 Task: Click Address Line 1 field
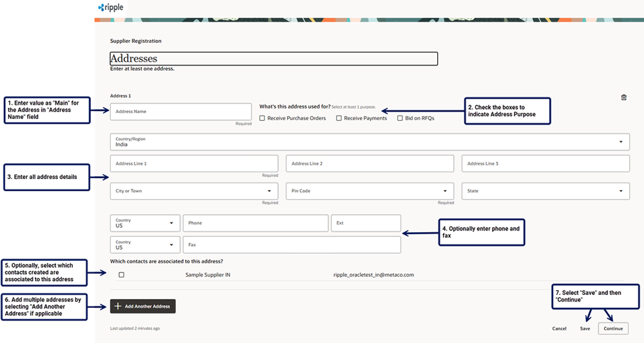[194, 164]
